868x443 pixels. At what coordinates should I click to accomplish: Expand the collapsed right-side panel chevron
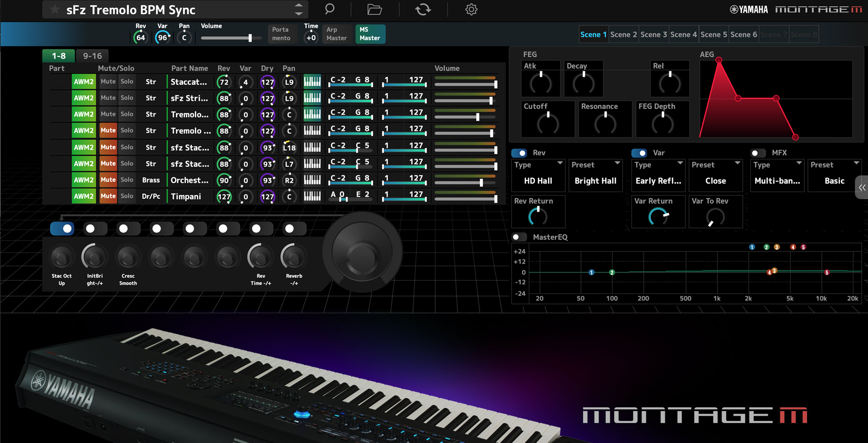tap(862, 187)
